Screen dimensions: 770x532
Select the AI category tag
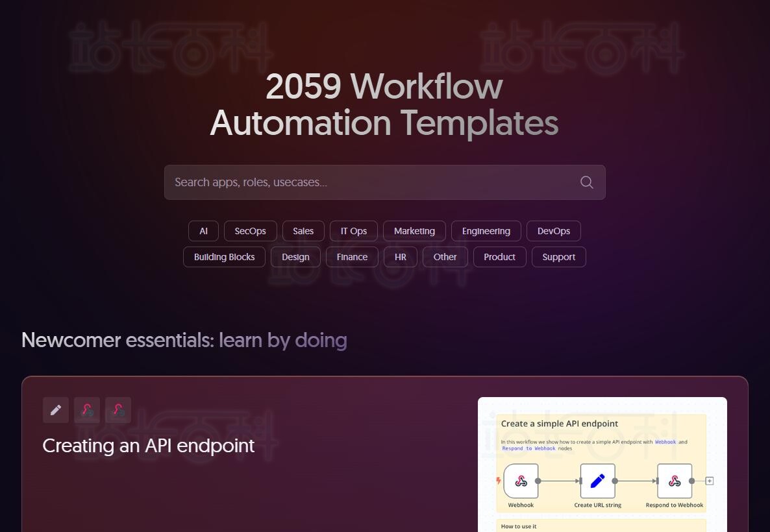203,231
